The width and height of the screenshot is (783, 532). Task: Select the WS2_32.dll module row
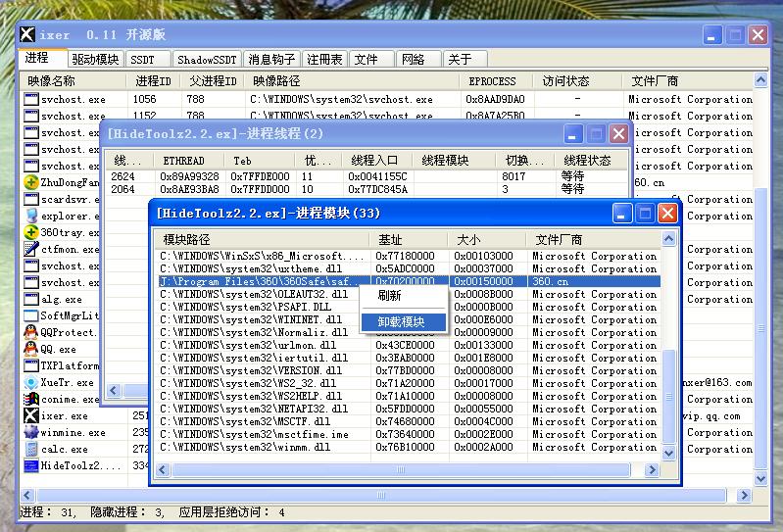(409, 383)
